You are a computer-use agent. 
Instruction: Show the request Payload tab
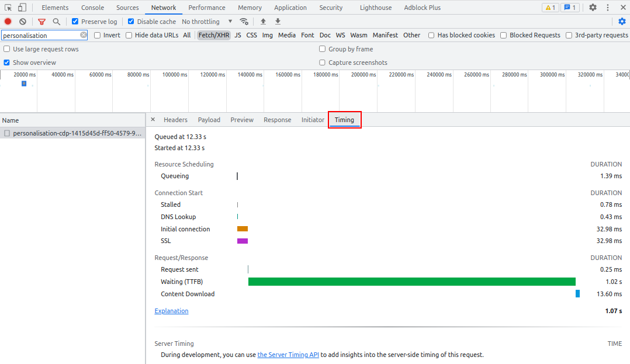[209, 120]
